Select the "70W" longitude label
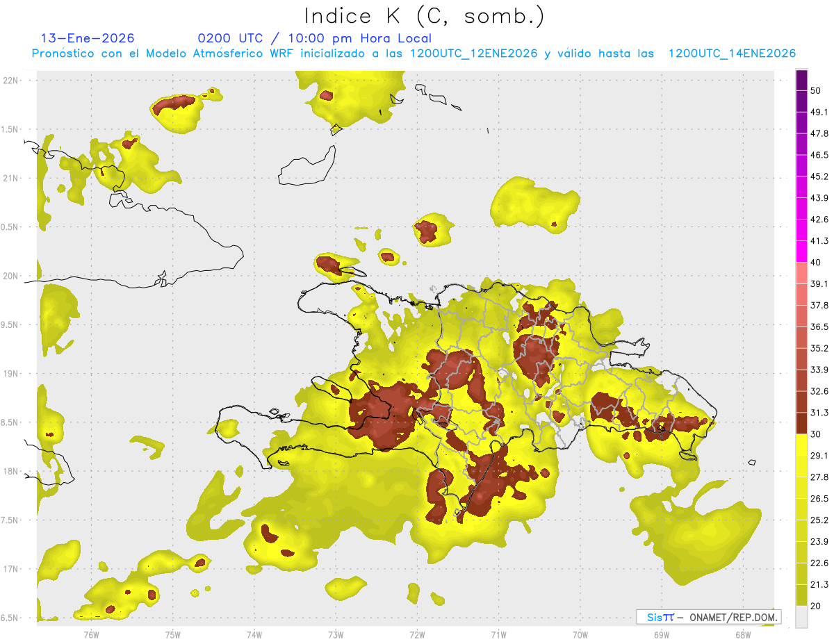Screen dimensions: 834x644 (580, 634)
